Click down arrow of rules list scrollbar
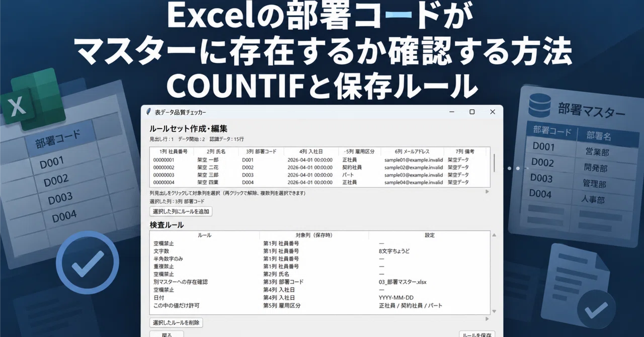Screen dimensions: 644x337 494,311
